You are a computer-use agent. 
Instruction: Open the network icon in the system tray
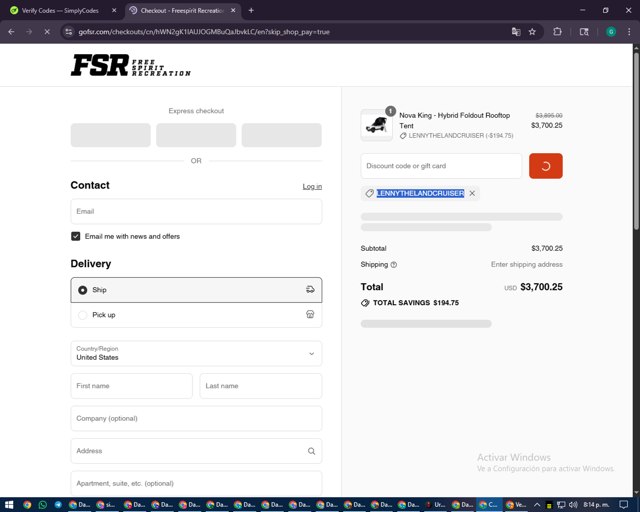coord(561,505)
